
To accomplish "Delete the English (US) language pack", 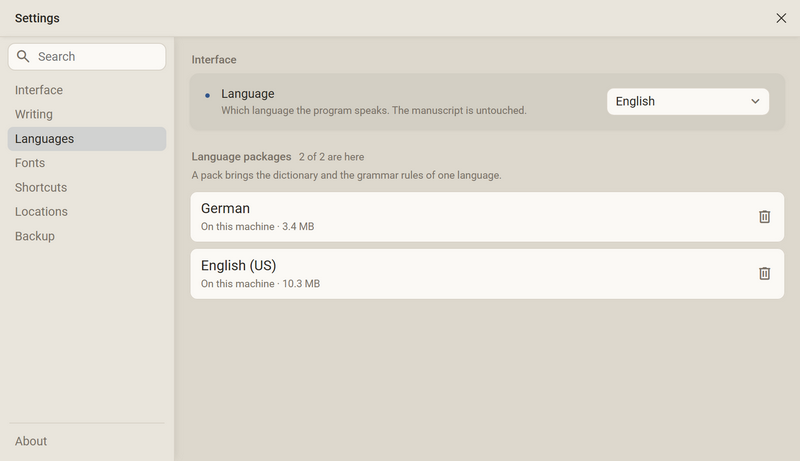I will [764, 274].
